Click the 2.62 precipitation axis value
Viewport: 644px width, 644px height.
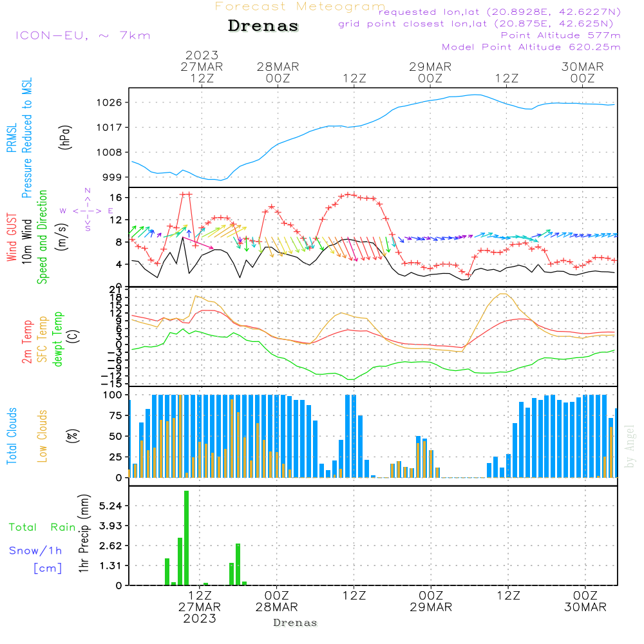pos(111,546)
